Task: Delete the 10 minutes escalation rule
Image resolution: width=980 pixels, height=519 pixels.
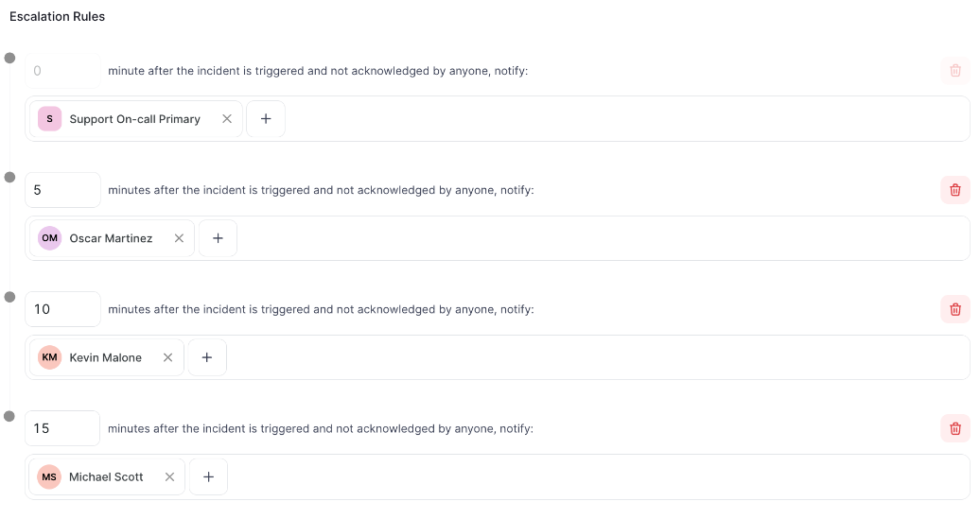Action: click(955, 309)
